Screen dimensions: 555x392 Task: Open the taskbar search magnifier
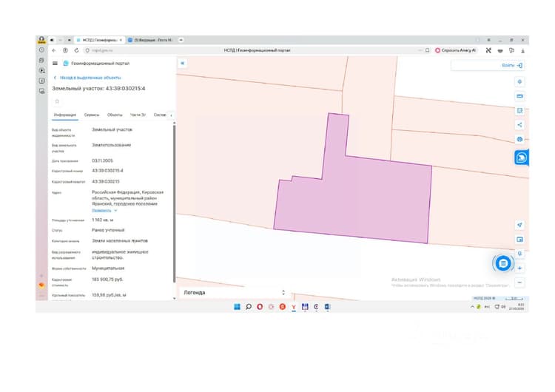click(x=249, y=307)
